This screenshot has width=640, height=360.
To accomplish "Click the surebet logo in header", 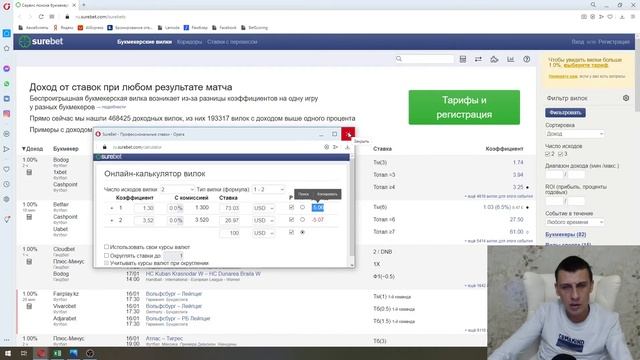I will pos(41,41).
